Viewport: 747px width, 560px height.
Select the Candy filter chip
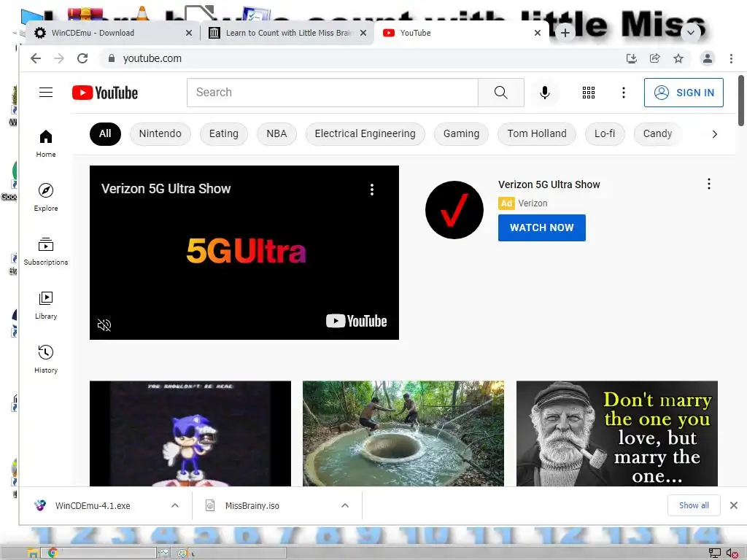657,134
